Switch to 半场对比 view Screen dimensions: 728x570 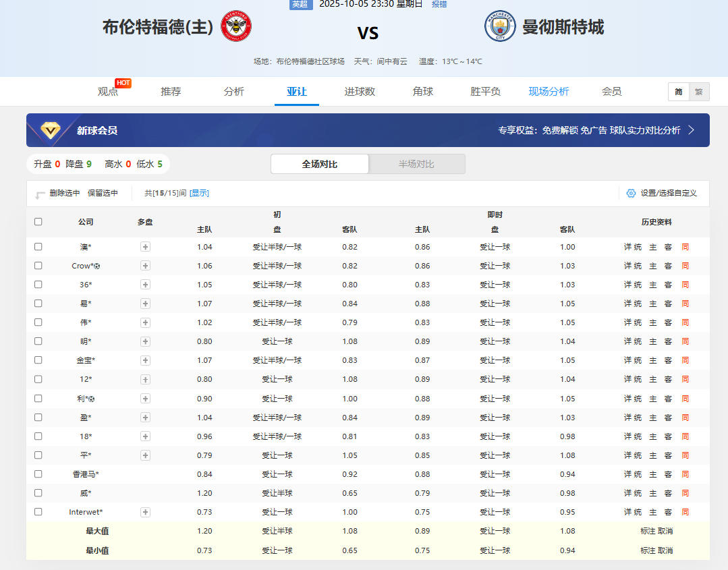[416, 164]
